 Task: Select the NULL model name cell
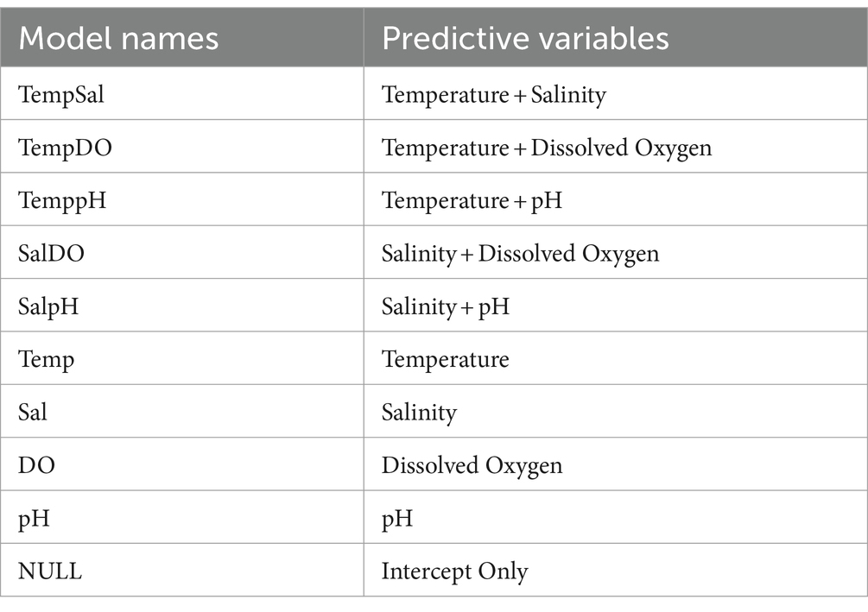tap(182, 570)
